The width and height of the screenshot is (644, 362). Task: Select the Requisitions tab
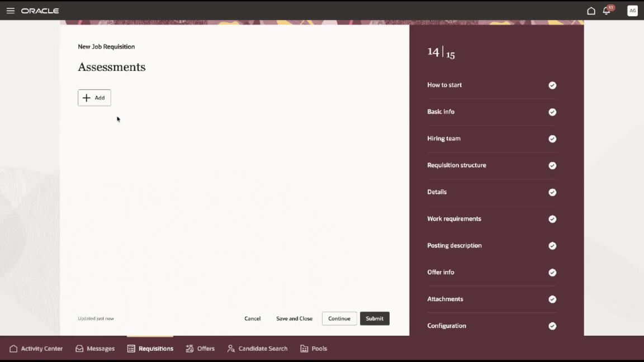(150, 349)
